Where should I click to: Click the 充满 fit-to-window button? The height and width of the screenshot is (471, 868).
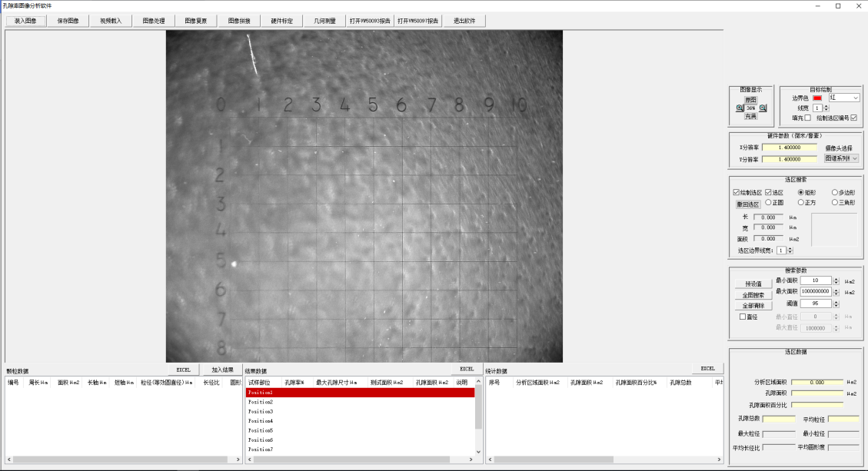pos(750,117)
